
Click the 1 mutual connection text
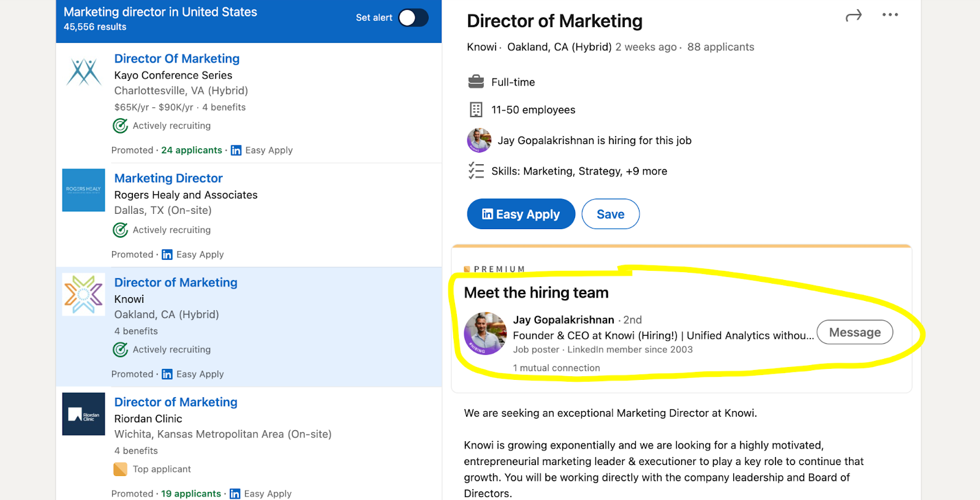(557, 368)
